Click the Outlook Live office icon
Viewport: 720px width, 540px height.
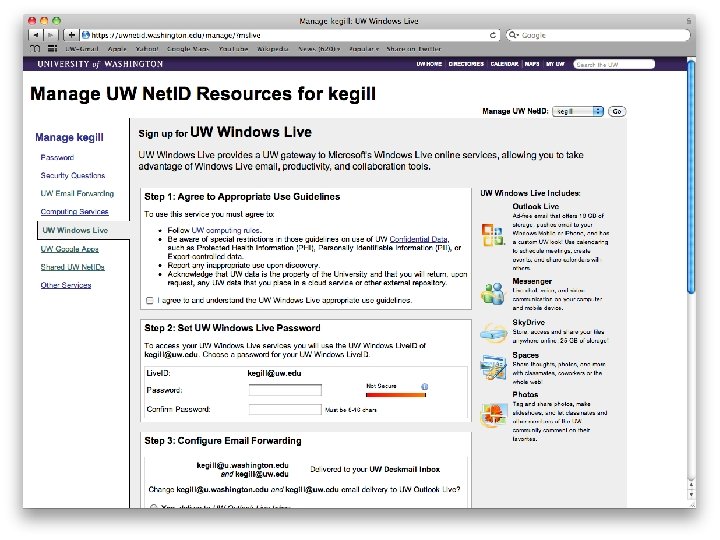[x=493, y=235]
